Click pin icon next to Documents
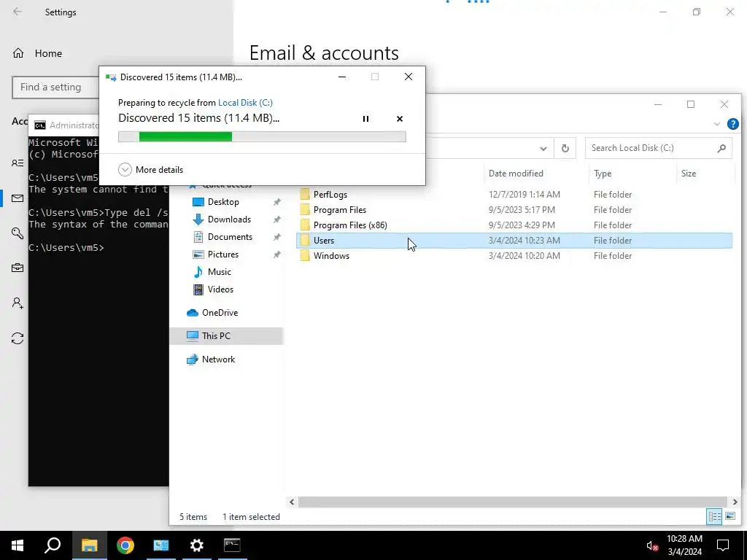The width and height of the screenshot is (747, 560). tap(276, 237)
